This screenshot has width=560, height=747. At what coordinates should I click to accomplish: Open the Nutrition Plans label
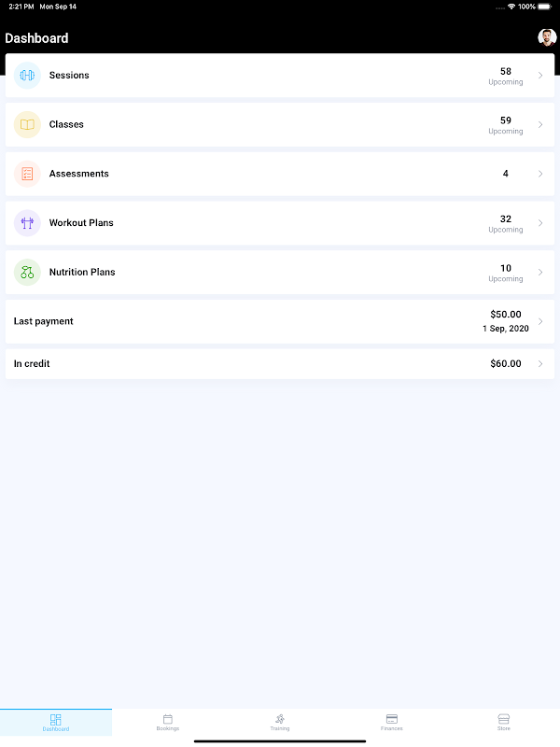coord(82,272)
